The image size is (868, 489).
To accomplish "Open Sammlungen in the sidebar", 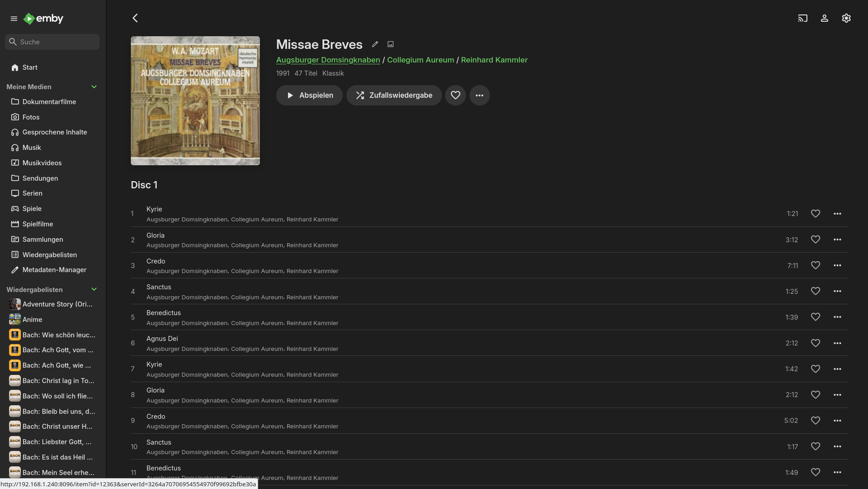I will (x=53, y=240).
